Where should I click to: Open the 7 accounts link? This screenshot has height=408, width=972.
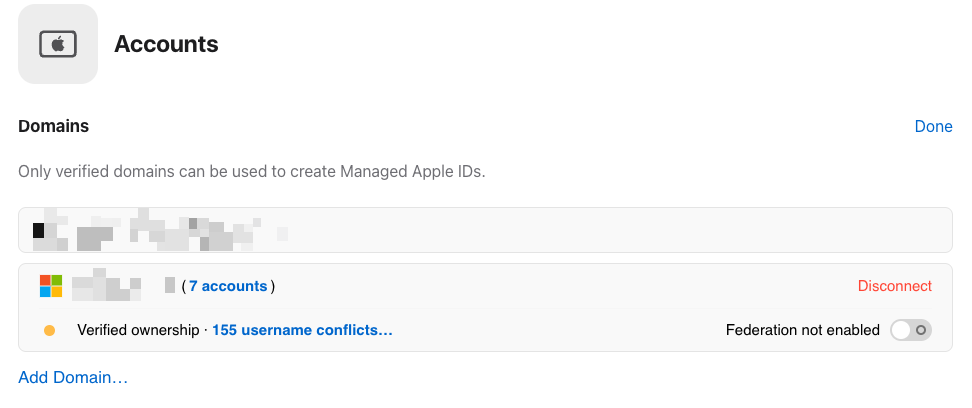[x=228, y=286]
